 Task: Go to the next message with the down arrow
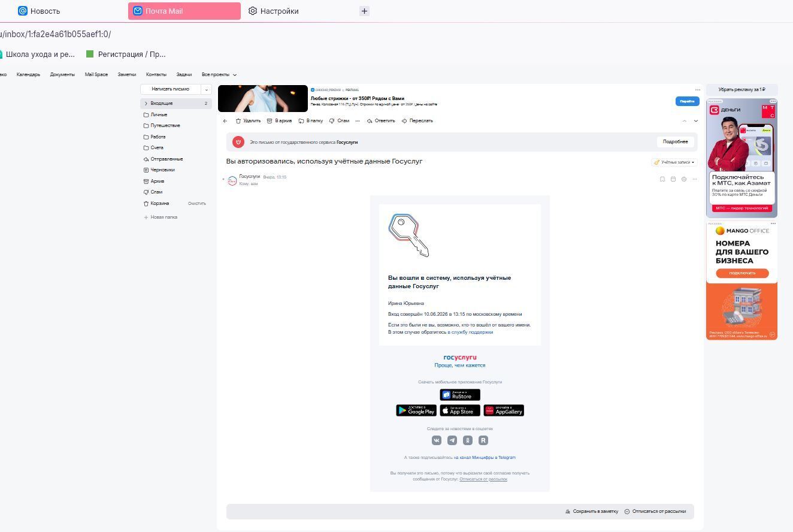click(695, 121)
